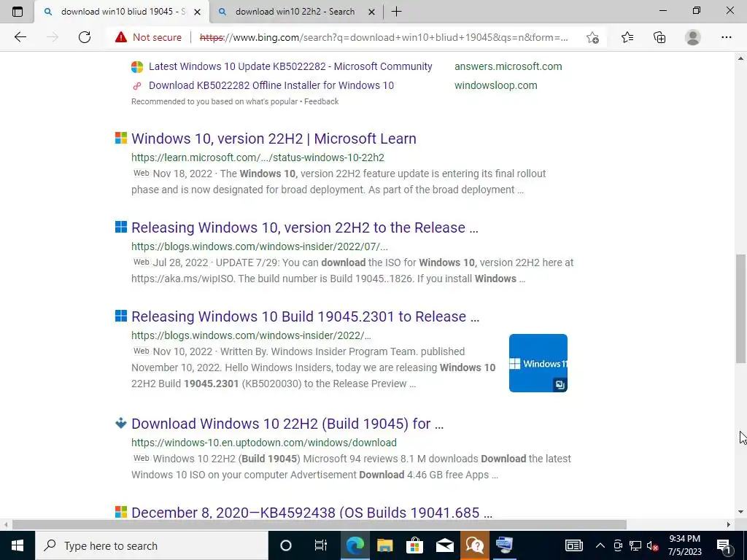
Task: Click the scroll up arrow
Action: point(741,58)
